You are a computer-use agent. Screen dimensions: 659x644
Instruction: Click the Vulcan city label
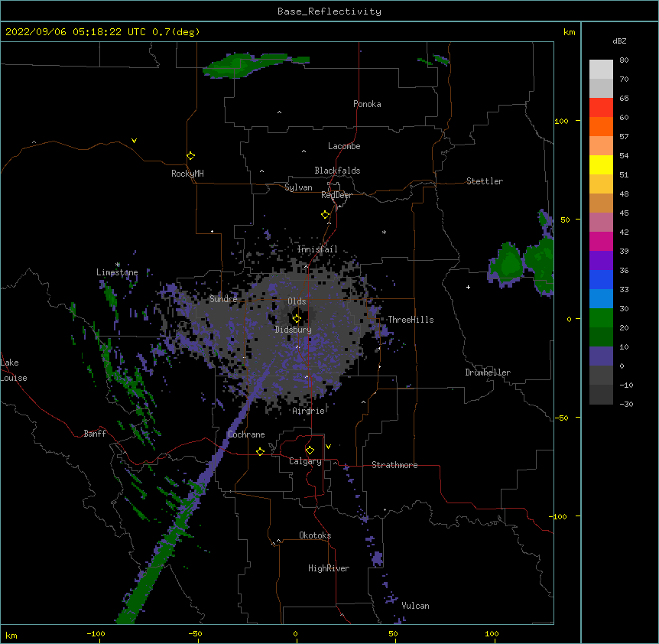(x=415, y=606)
